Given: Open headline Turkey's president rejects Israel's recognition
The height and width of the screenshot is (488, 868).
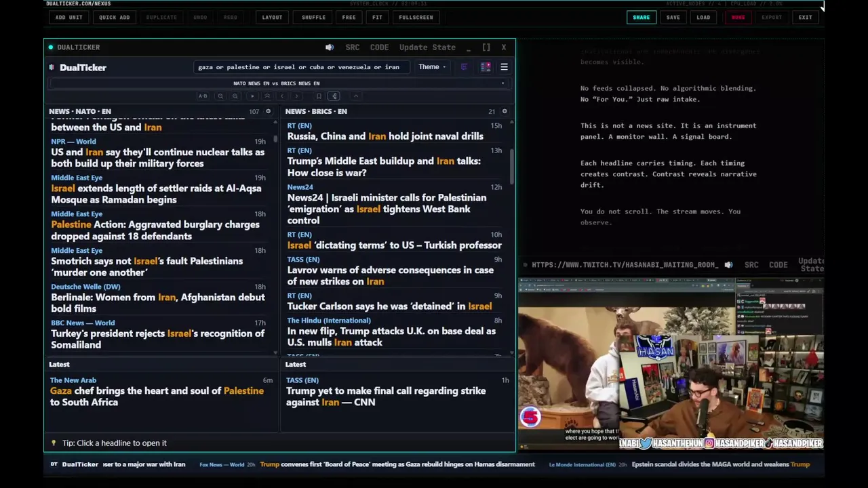Looking at the screenshot, I should pos(157,339).
